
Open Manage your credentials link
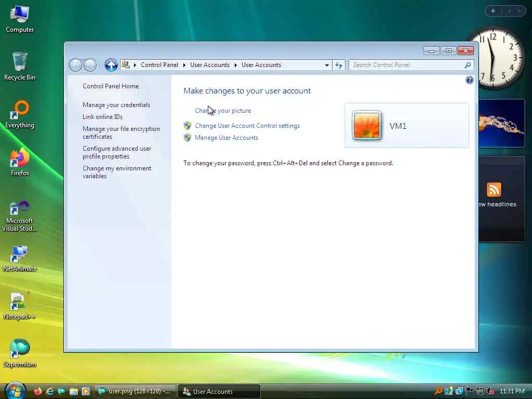click(x=116, y=105)
